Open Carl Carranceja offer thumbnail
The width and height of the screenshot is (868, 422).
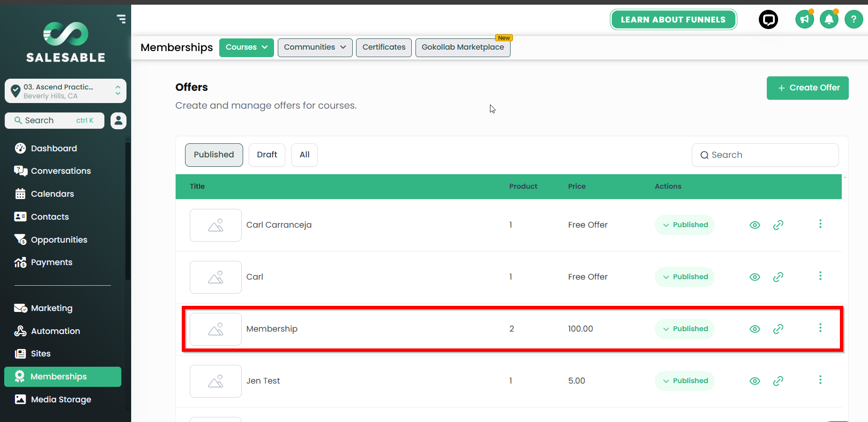click(x=215, y=225)
